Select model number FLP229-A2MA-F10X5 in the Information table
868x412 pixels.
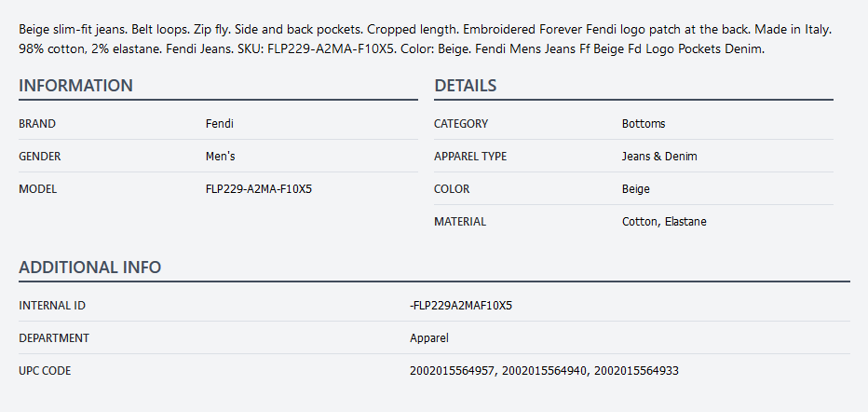pyautogui.click(x=258, y=189)
